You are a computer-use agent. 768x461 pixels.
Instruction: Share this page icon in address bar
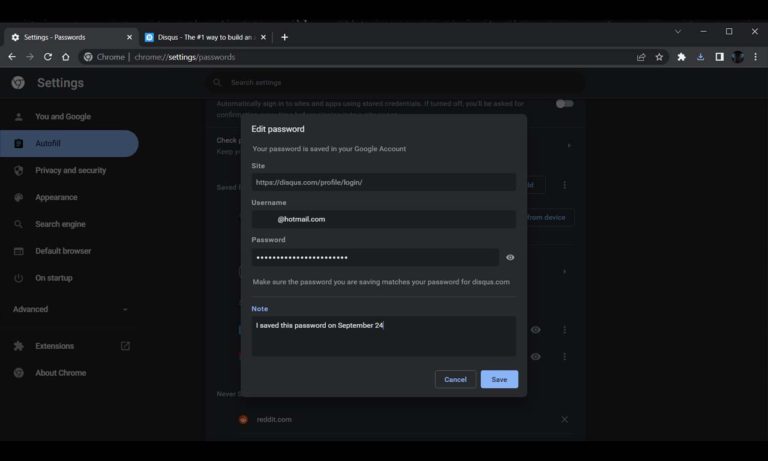(641, 57)
